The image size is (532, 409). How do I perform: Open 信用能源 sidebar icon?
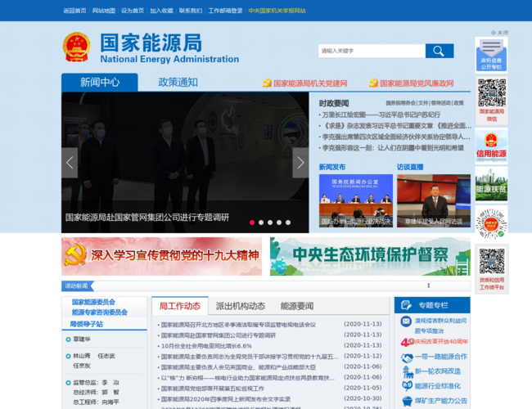(491, 146)
